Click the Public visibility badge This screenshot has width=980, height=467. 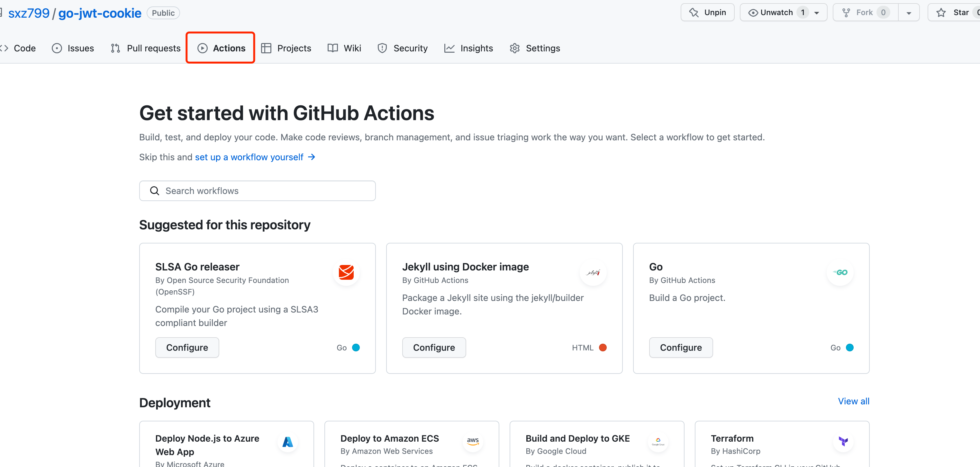tap(163, 13)
